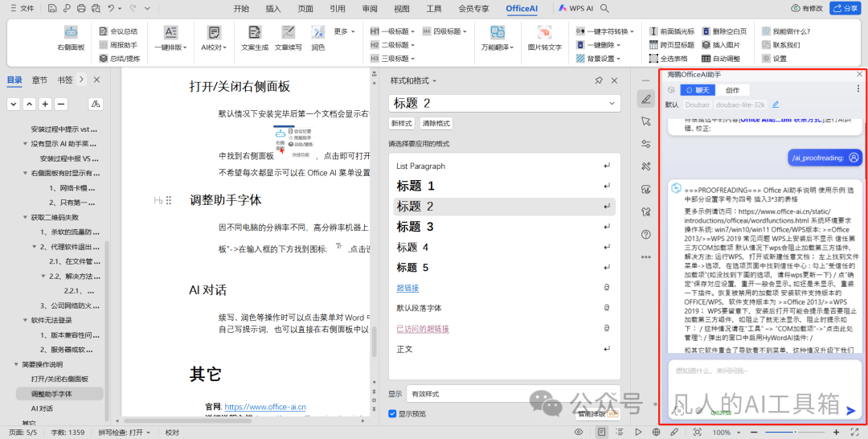Viewport: 868px width, 439px height.
Task: Open the 文件 menu
Action: (21, 8)
